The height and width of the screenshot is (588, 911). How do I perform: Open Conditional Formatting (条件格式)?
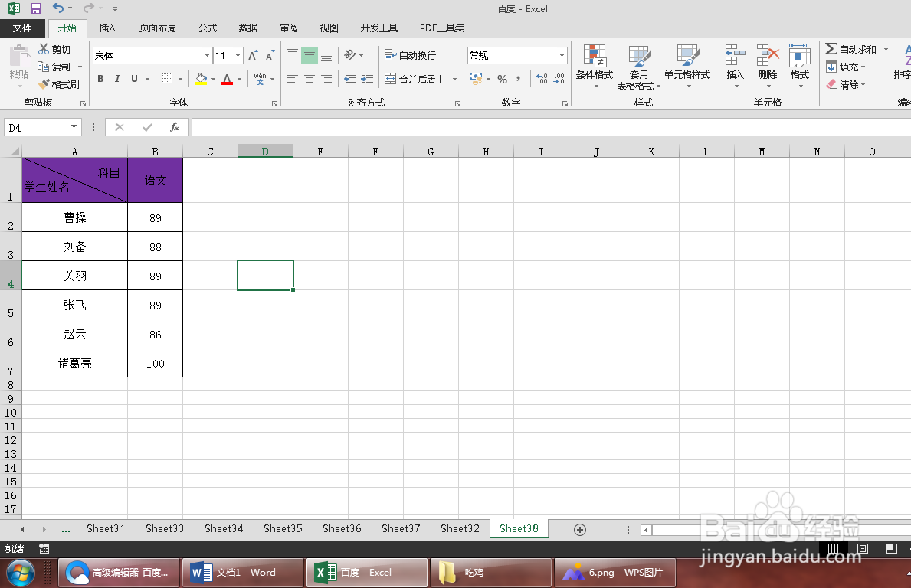pyautogui.click(x=595, y=67)
